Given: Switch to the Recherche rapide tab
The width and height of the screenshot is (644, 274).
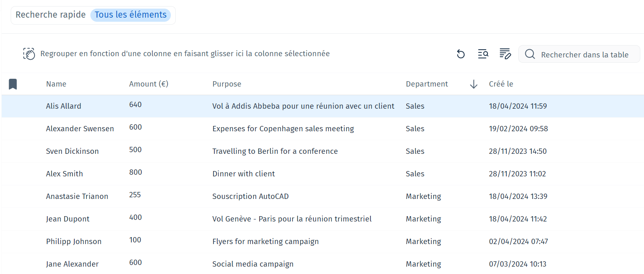Looking at the screenshot, I should pos(51,15).
